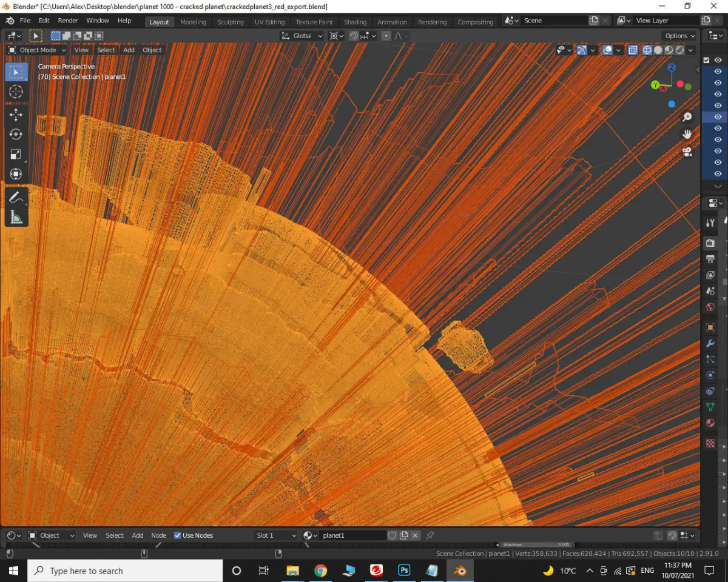Select the Measure ruler tool
This screenshot has height=582, width=728.
point(16,217)
